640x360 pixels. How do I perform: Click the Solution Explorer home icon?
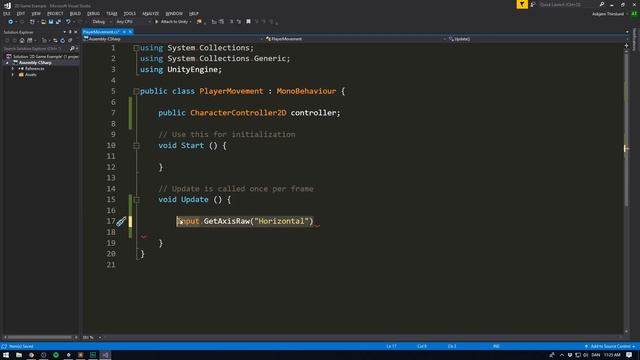(x=22, y=40)
